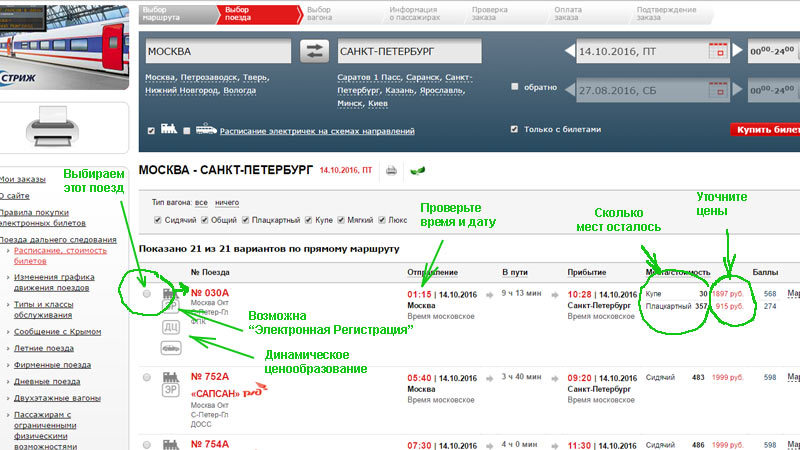Click the ДЦ dynamic pricing icon
Screen dimensions: 800x450
(171, 325)
